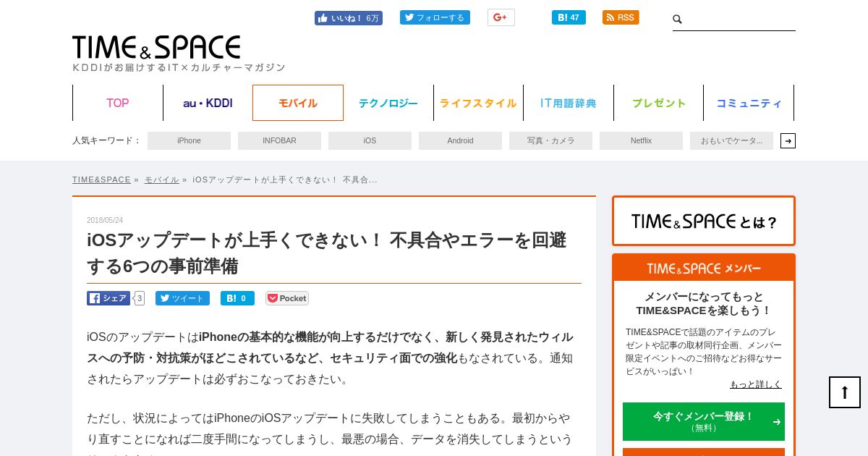
Task: Click the search magnifier icon
Action: coord(678,20)
